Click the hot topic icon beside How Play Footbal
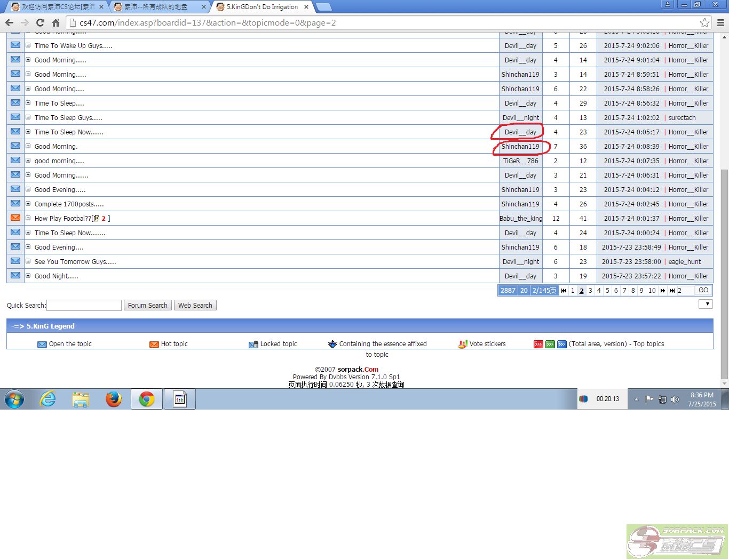This screenshot has height=560, width=729. tap(15, 218)
